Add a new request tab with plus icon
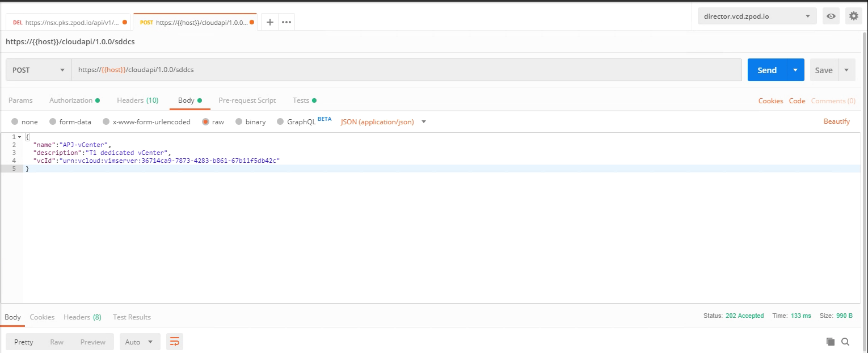Image resolution: width=868 pixels, height=353 pixels. (270, 22)
